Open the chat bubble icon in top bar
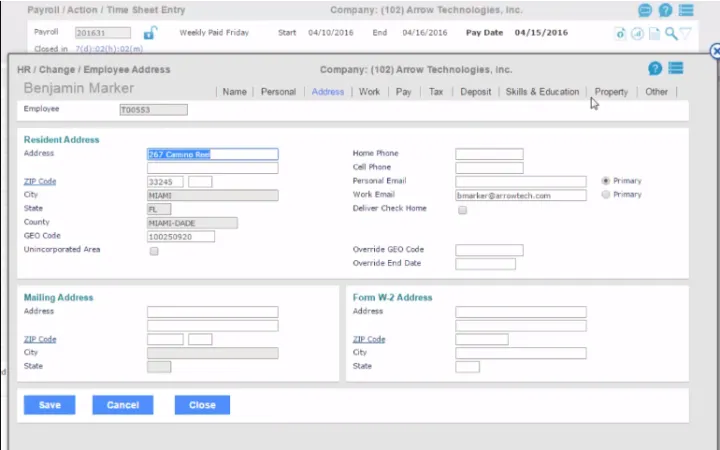 point(645,11)
